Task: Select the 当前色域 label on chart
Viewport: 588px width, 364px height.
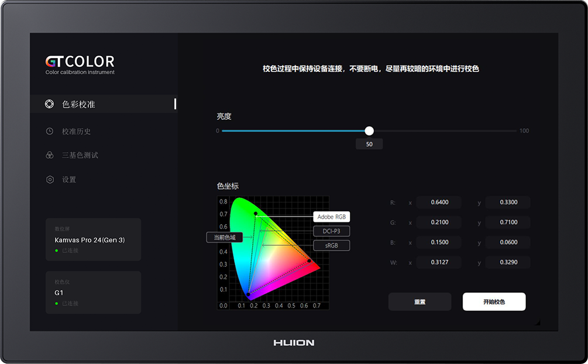Action: 224,237
